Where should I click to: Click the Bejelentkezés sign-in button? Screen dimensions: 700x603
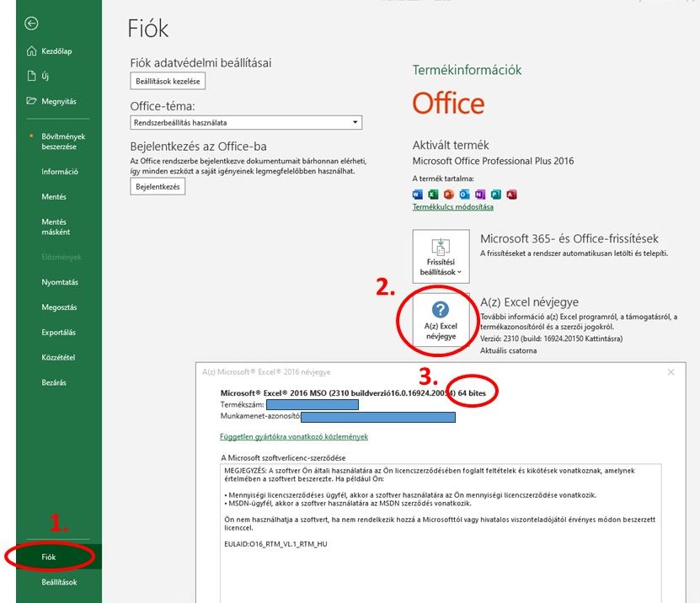[158, 187]
